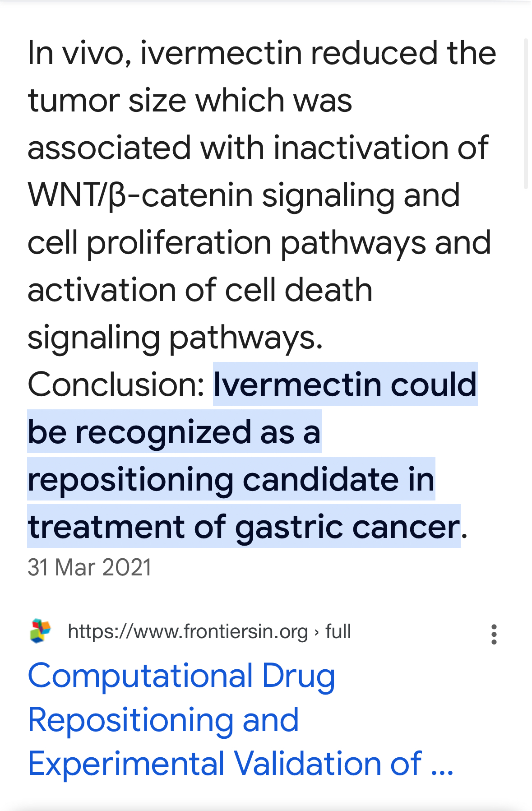Tap highlighted text "Ivermectin could"
This screenshot has height=811, width=532.
(345, 384)
